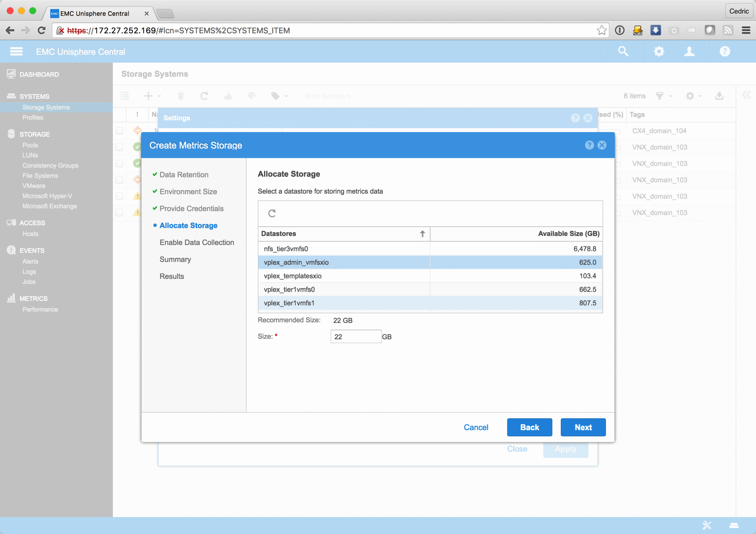Click the Cancel link in wizard
756x534 pixels.
[476, 427]
